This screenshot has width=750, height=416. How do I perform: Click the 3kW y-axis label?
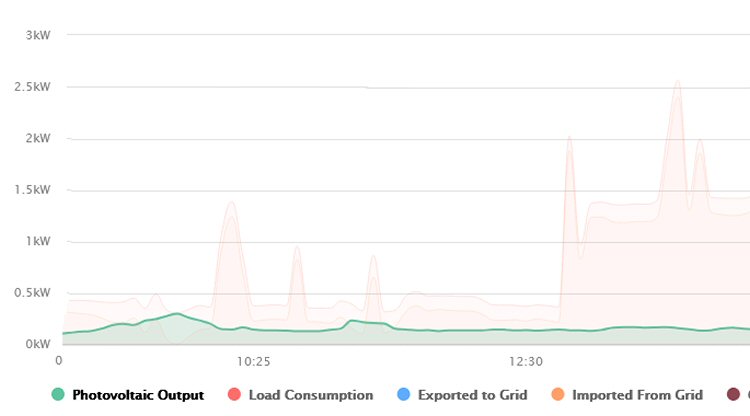(x=37, y=35)
